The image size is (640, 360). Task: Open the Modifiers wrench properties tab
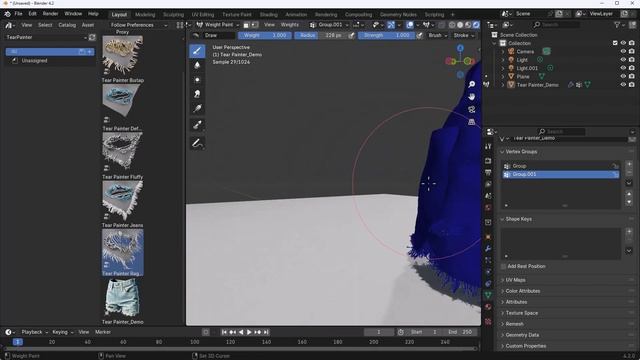pos(488,248)
